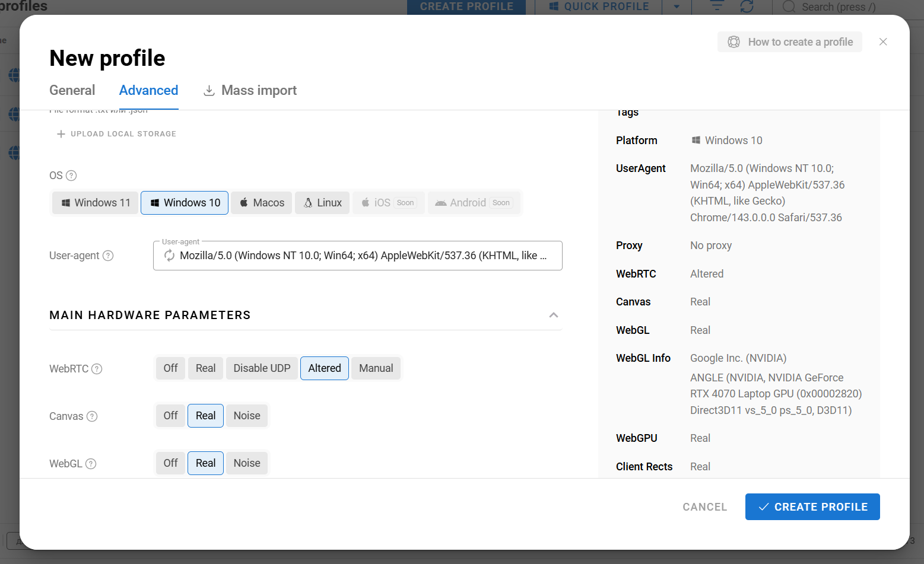Turn WebGL Off
The height and width of the screenshot is (564, 924).
click(170, 463)
